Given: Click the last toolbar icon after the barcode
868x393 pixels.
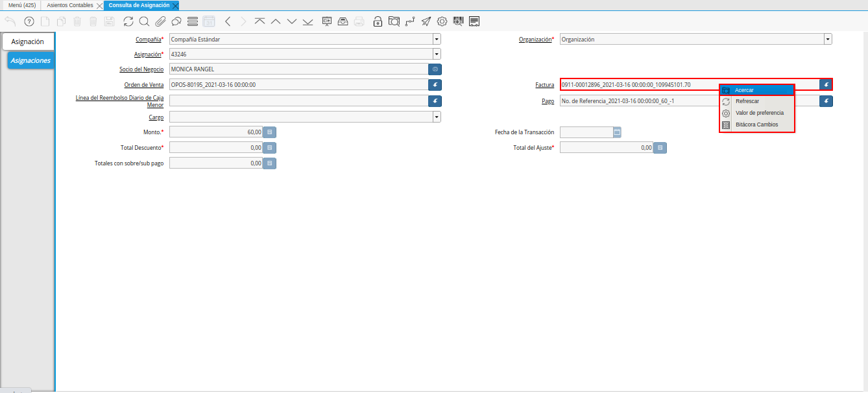Looking at the screenshot, I should [x=475, y=21].
